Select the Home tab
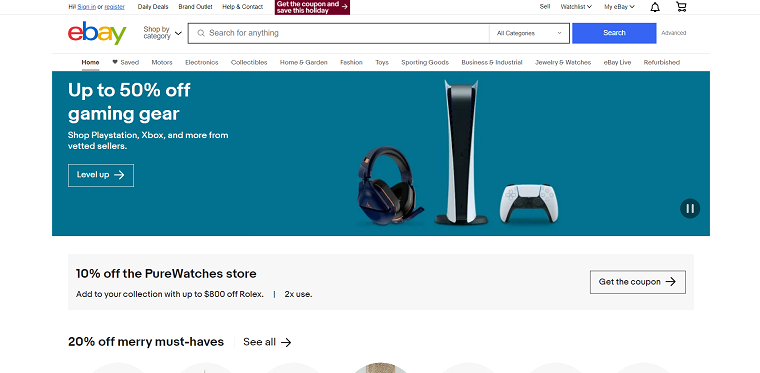This screenshot has width=760, height=373. click(x=90, y=62)
